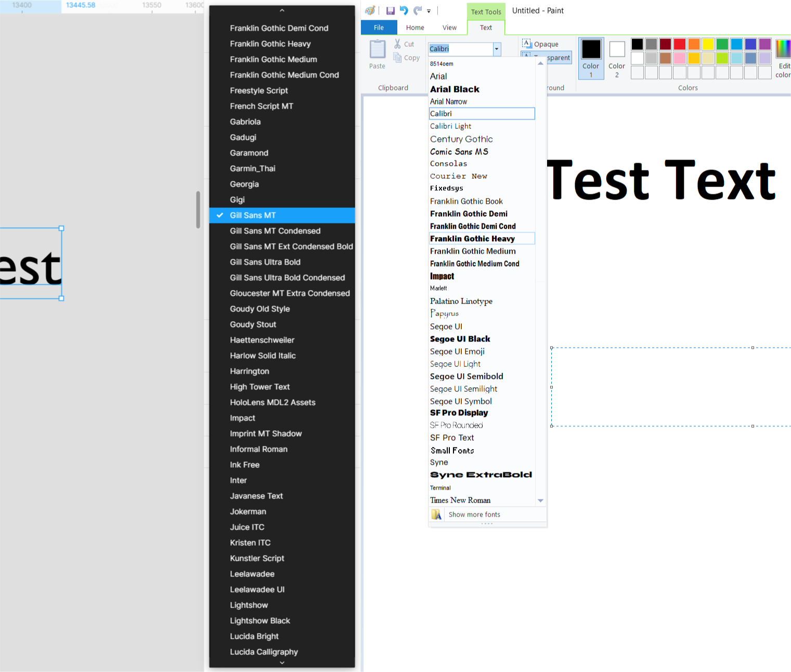Viewport: 791px width, 672px height.
Task: Select Harlow Solid Italic in dark menu
Action: point(282,355)
